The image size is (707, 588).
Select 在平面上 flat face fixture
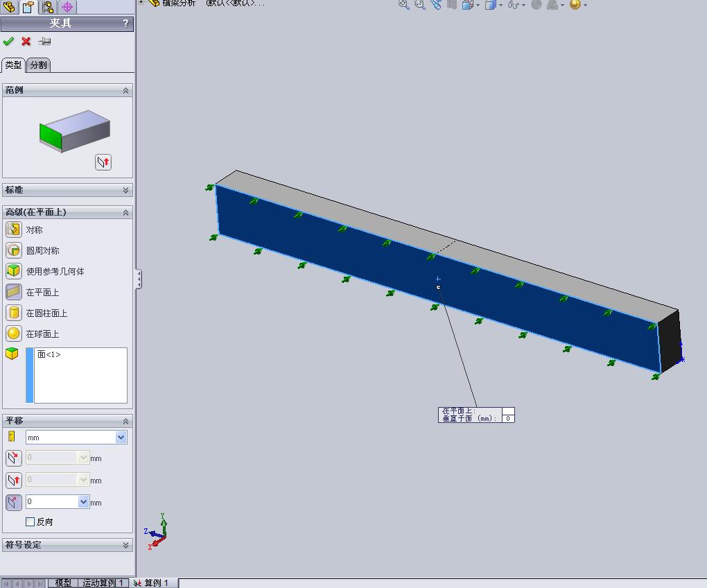(14, 292)
